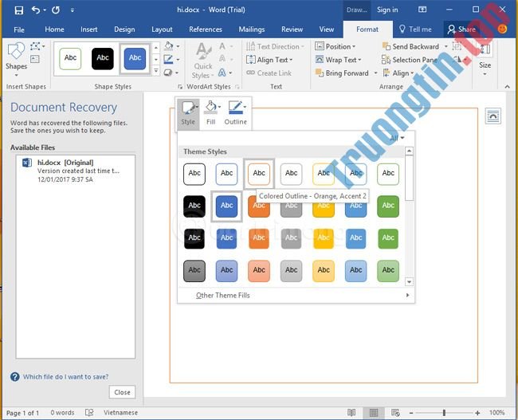
Task: Choose the green Colored Fill style
Action: pyautogui.click(x=388, y=206)
